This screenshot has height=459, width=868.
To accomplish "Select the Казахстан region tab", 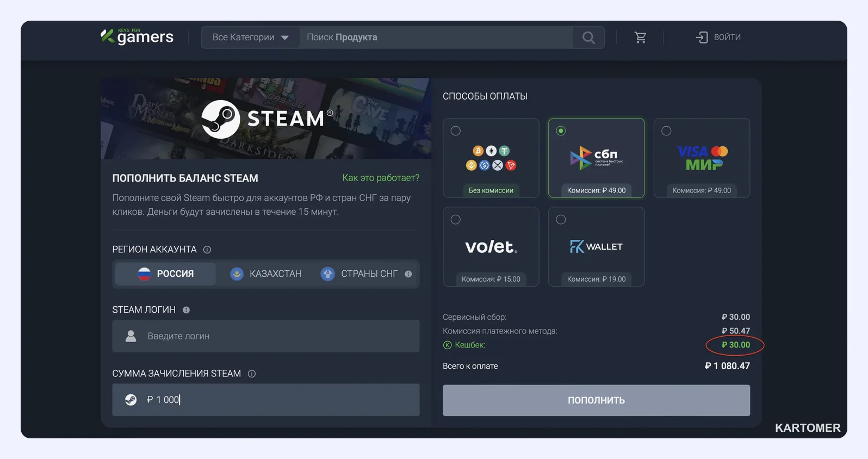I will click(x=266, y=274).
